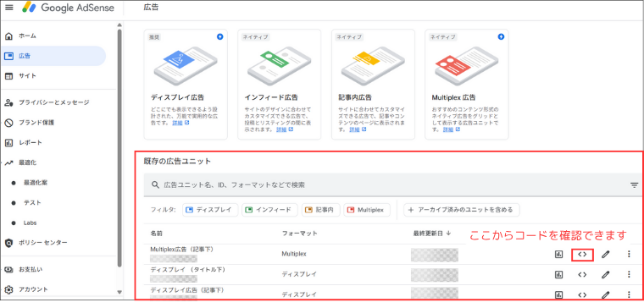This screenshot has width=644, height=308.
Task: Get code for ディスプレイ広告（記事下）
Action: pos(582,294)
